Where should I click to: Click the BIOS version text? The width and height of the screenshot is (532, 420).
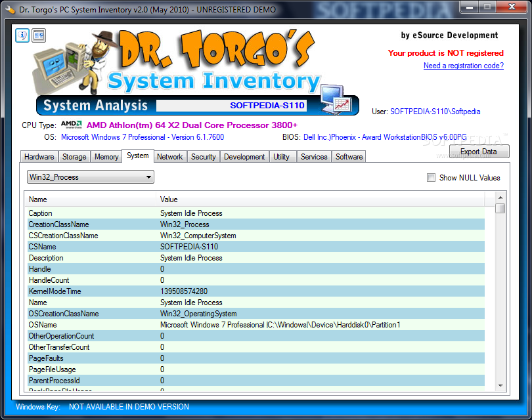(385, 137)
